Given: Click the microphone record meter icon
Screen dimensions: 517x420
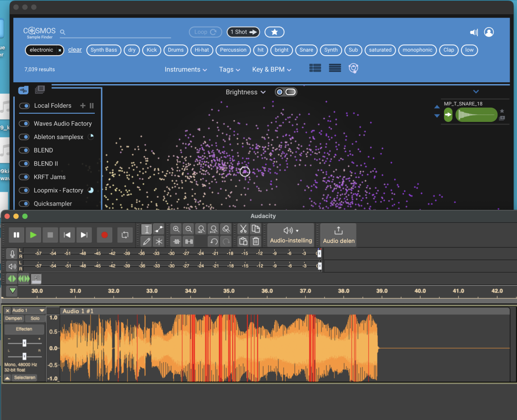Looking at the screenshot, I should (12, 254).
